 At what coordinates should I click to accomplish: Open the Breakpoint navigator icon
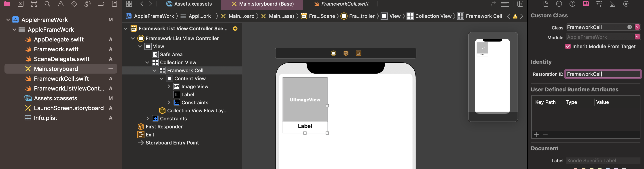pyautogui.click(x=101, y=4)
